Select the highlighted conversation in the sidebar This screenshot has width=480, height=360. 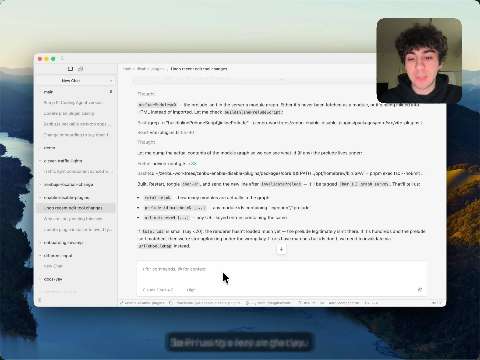pos(76,208)
